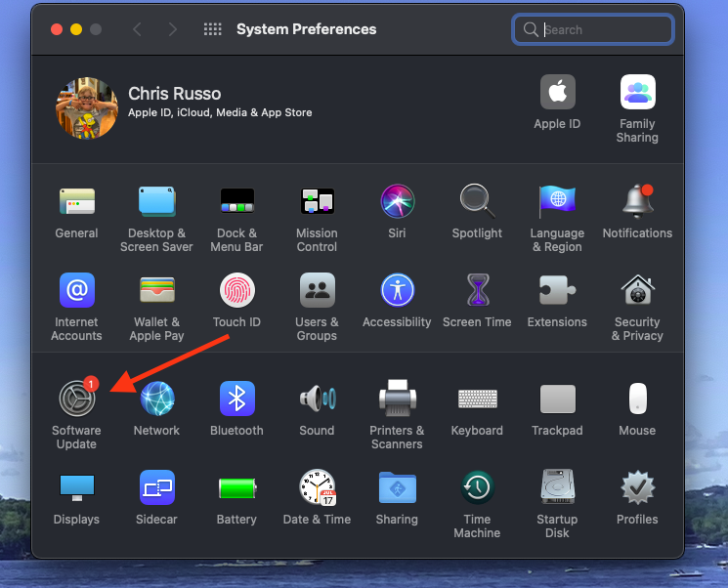Click the Search field
The height and width of the screenshot is (588, 728).
[593, 29]
